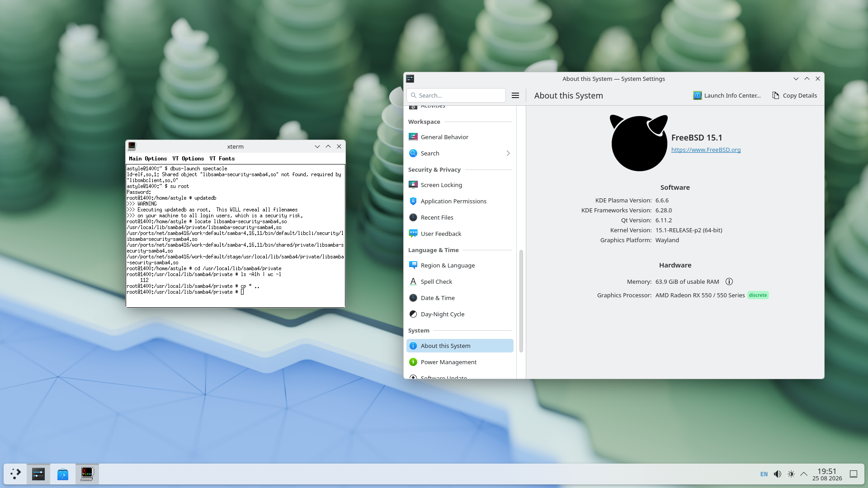The image size is (868, 488).
Task: Open Power Management settings
Action: coord(460,362)
